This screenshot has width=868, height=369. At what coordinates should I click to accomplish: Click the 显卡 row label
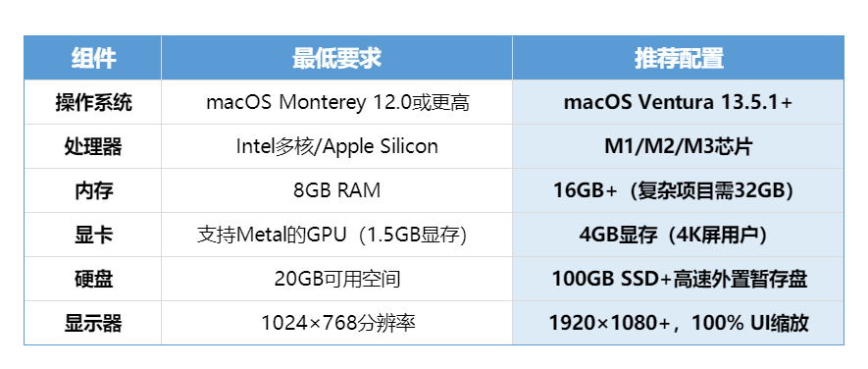(93, 235)
